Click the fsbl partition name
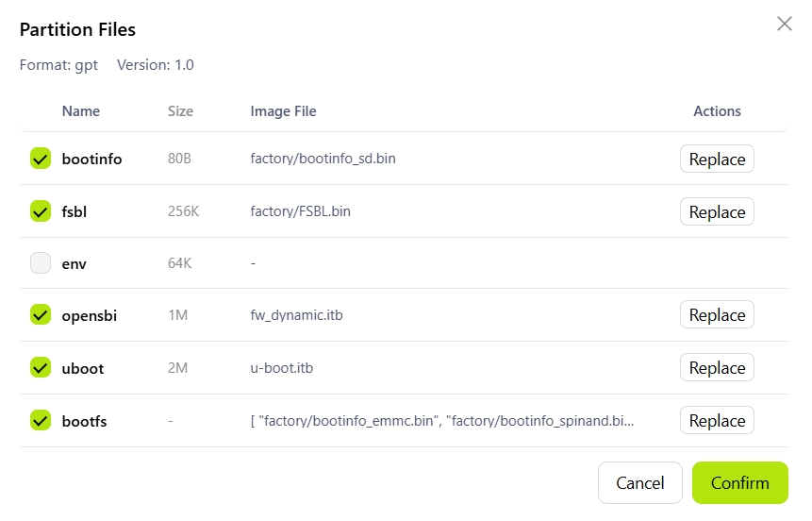Image resolution: width=812 pixels, height=521 pixels. (75, 211)
